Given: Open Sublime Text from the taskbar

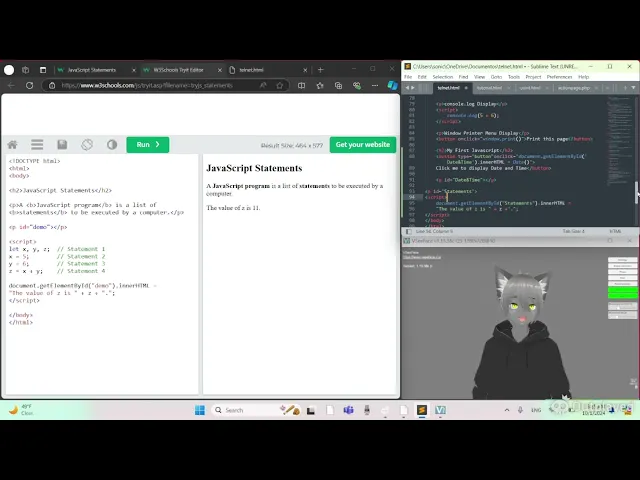Looking at the screenshot, I should 422,410.
